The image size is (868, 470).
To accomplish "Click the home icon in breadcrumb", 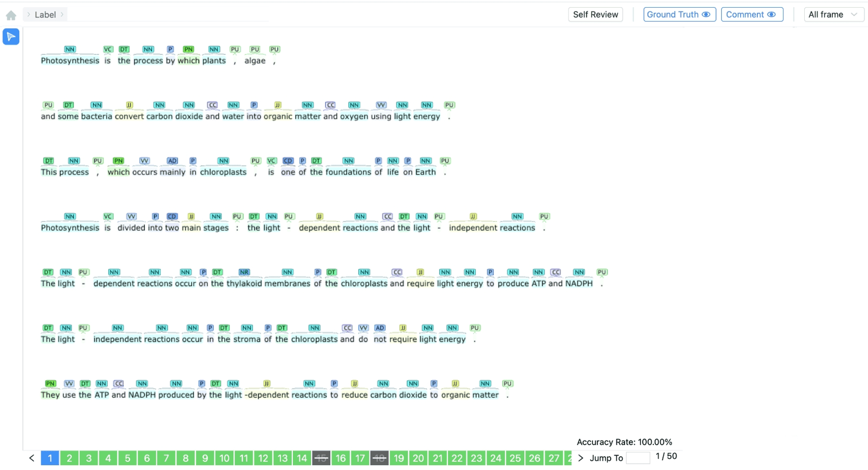I will click(11, 15).
